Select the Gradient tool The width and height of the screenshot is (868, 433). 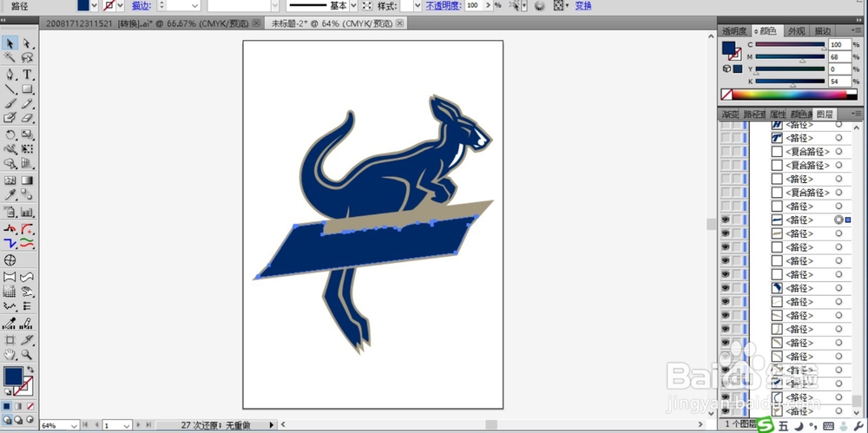pos(27,180)
